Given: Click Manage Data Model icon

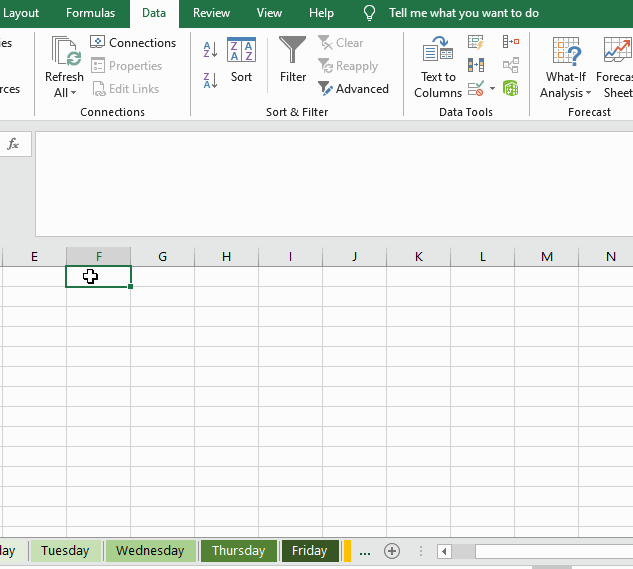Looking at the screenshot, I should (x=511, y=88).
